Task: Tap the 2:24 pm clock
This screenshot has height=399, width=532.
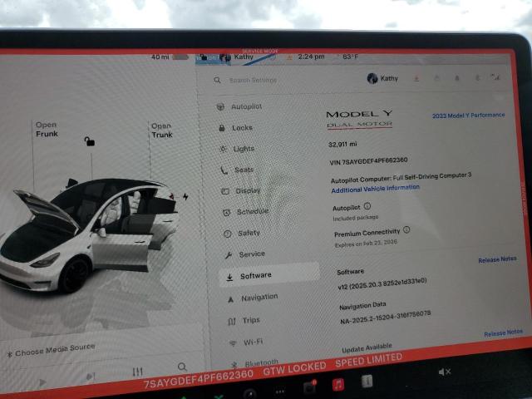Action: 311,57
